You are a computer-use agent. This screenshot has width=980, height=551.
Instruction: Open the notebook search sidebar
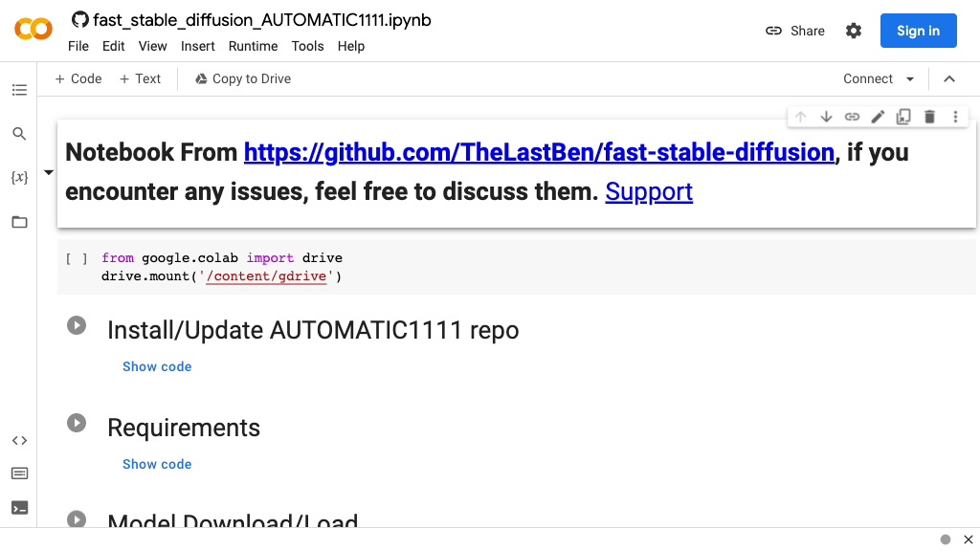[19, 134]
